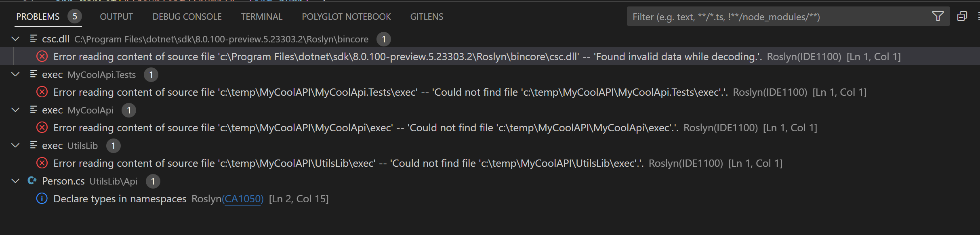This screenshot has height=235, width=980.
Task: Click the count badge beside Person.cs
Action: pos(153,181)
